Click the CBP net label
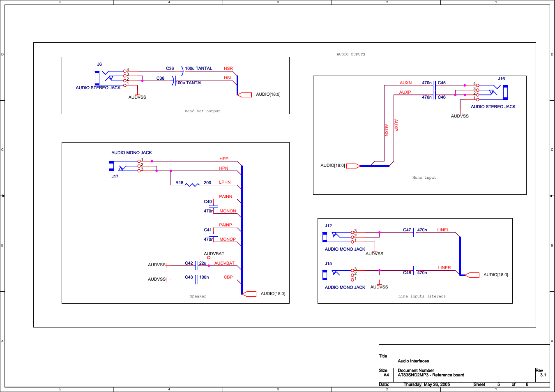The image size is (555, 392). (x=228, y=277)
